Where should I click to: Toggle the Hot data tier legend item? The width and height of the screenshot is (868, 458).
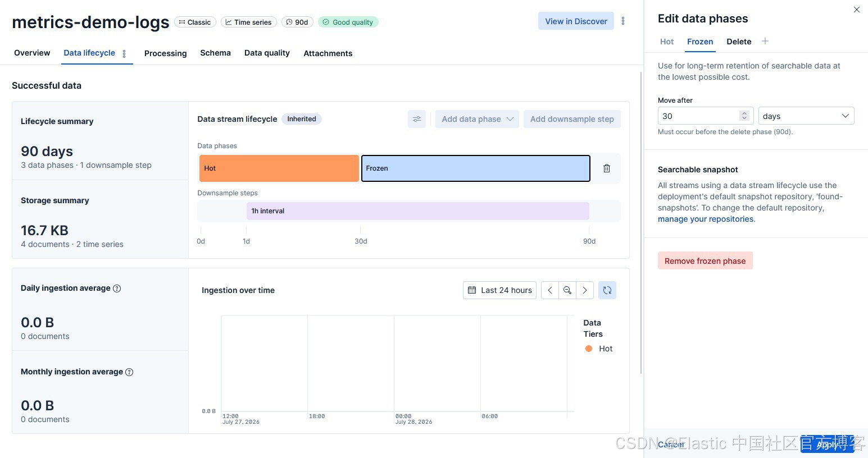[599, 349]
